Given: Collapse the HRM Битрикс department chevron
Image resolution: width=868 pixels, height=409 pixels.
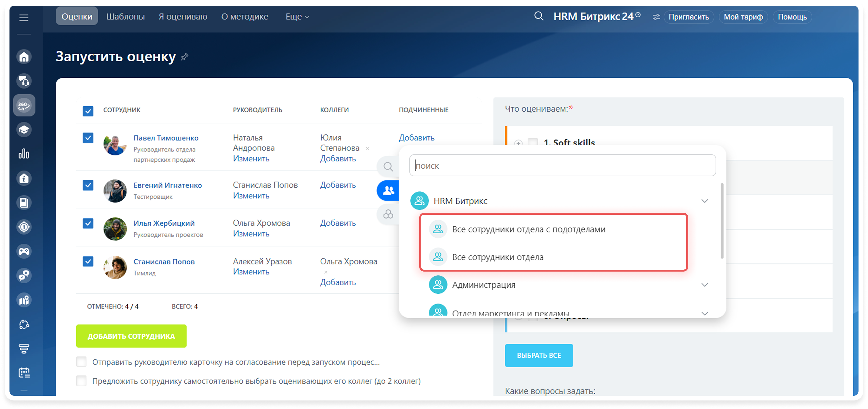Looking at the screenshot, I should (704, 201).
